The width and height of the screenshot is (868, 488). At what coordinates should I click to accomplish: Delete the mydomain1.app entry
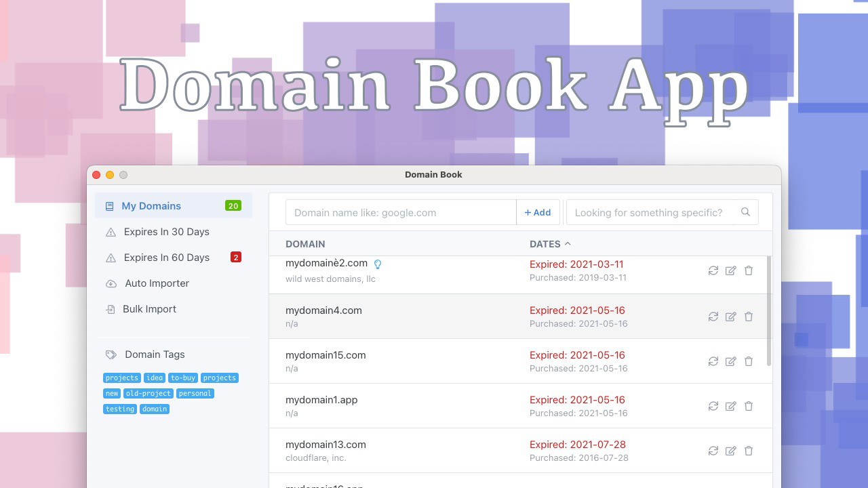(x=749, y=406)
